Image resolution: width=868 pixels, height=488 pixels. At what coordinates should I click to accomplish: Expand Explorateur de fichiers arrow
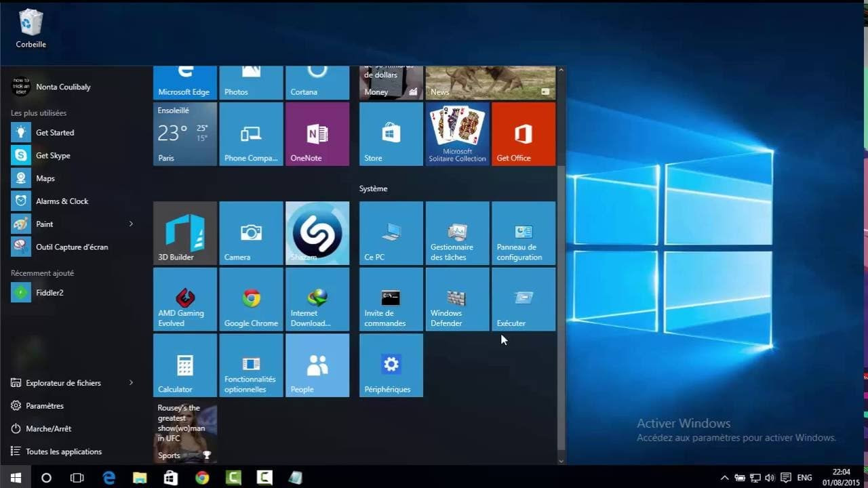131,383
